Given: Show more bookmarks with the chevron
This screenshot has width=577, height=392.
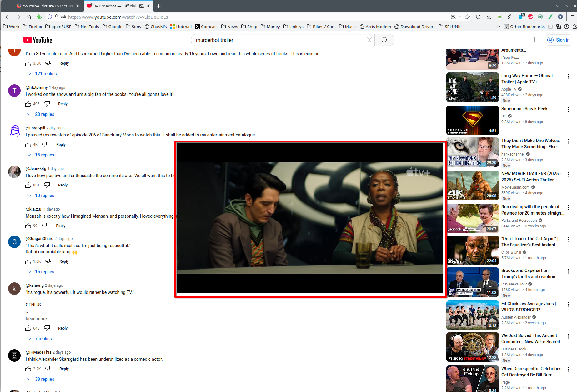Looking at the screenshot, I should (x=498, y=27).
